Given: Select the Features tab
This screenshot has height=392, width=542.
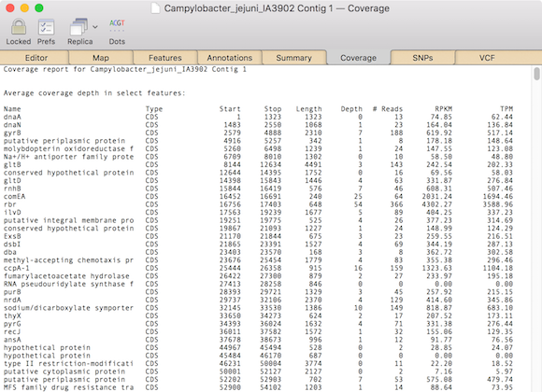Looking at the screenshot, I should pos(164,58).
